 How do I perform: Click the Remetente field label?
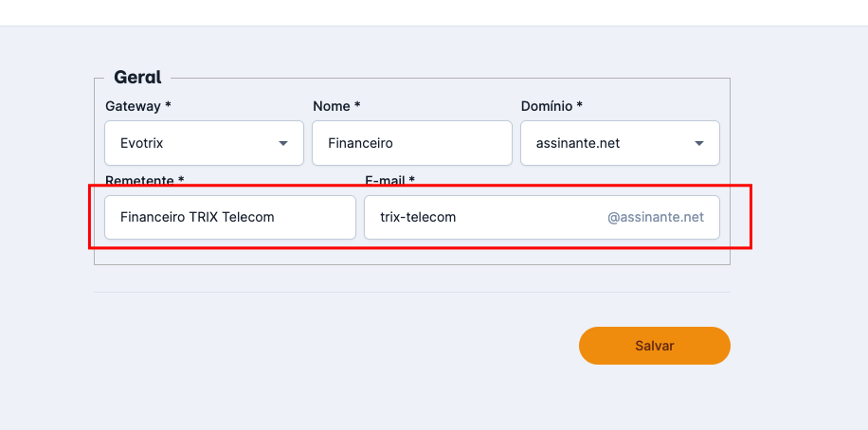click(x=144, y=180)
